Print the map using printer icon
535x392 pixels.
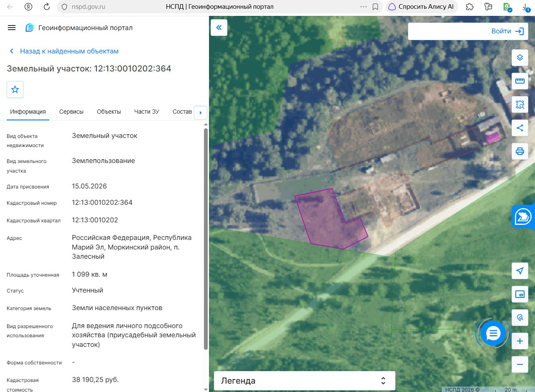(520, 151)
